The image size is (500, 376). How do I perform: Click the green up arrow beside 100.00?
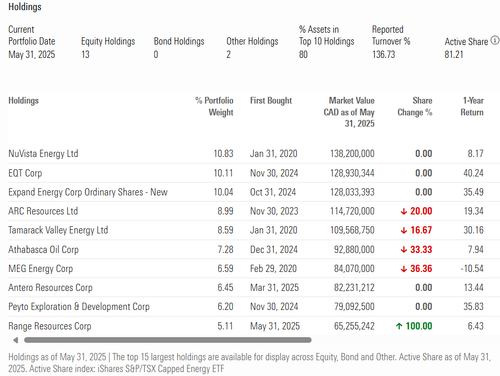399,326
